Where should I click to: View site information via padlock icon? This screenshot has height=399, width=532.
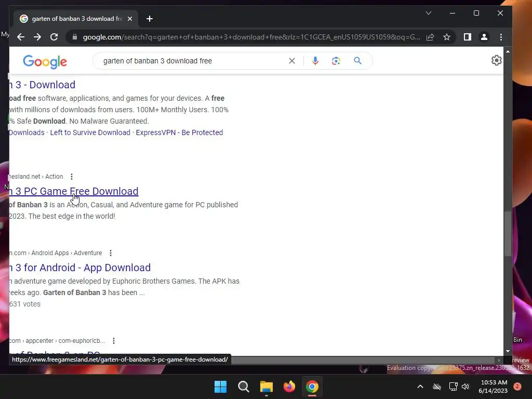pyautogui.click(x=75, y=37)
